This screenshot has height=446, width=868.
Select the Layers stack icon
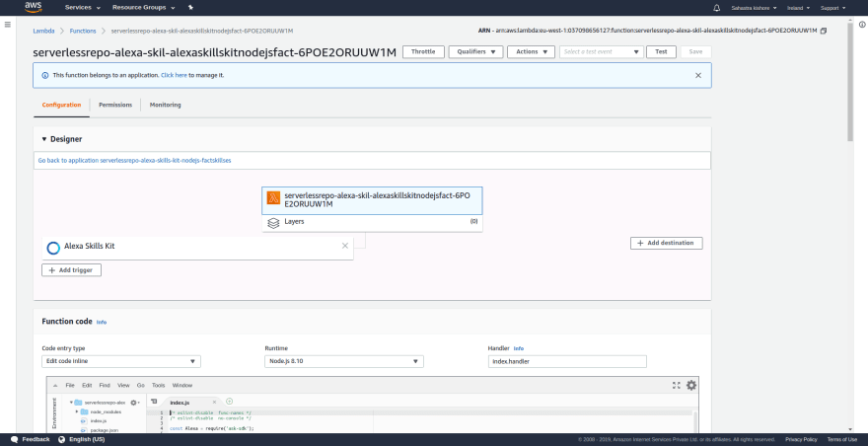pos(273,223)
